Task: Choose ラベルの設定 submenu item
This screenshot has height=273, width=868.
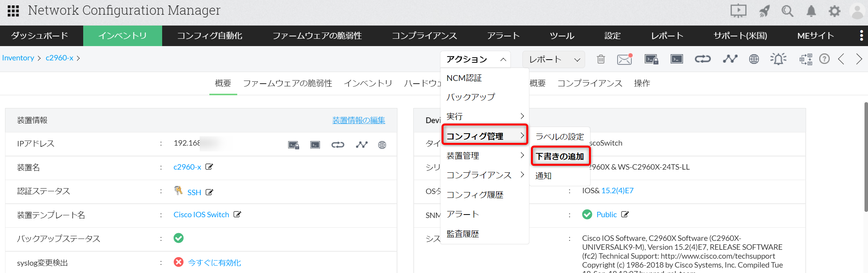Action: 560,137
